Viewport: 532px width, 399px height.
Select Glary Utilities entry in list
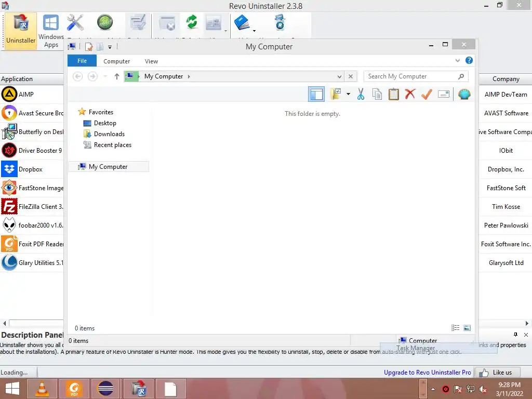pos(32,262)
